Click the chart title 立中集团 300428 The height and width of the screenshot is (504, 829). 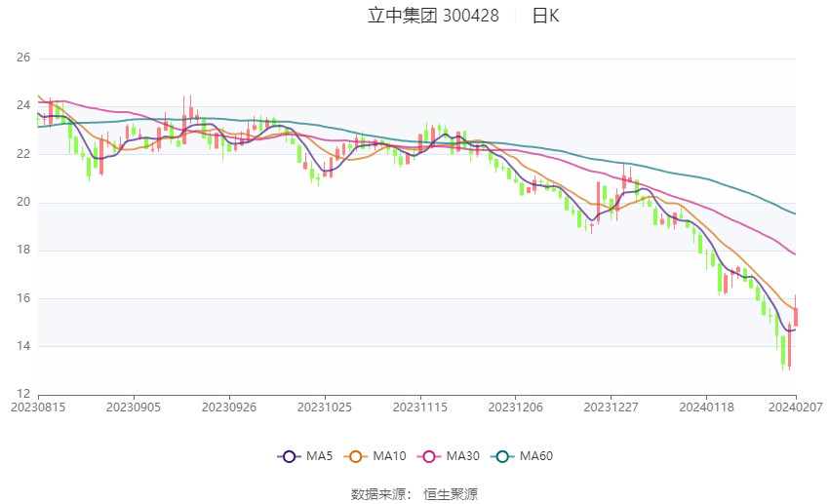tap(433, 16)
